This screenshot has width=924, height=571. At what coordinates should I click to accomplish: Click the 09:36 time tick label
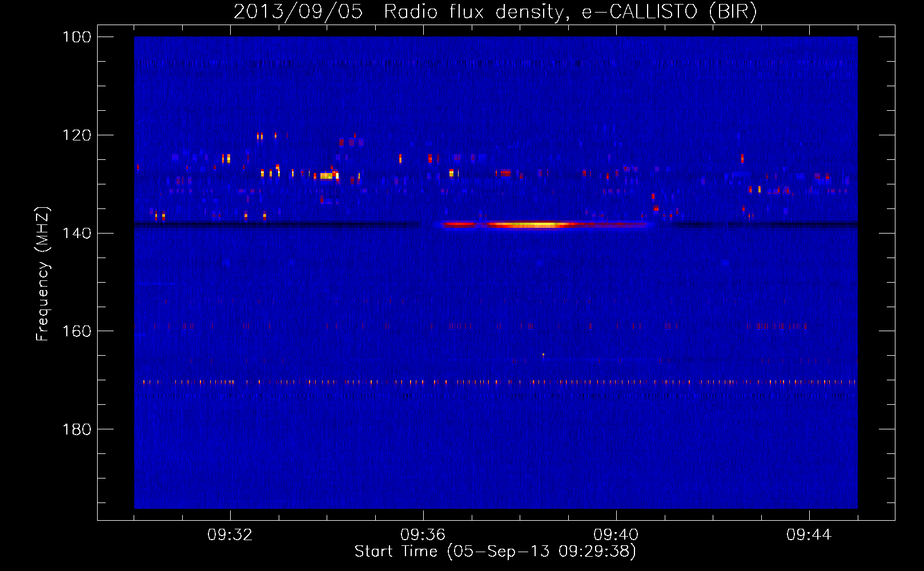tap(423, 534)
